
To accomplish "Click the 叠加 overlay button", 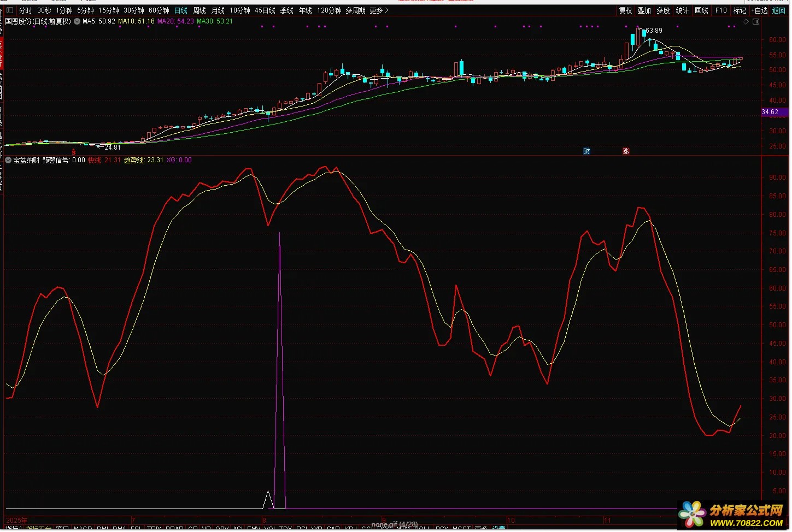I will [644, 10].
